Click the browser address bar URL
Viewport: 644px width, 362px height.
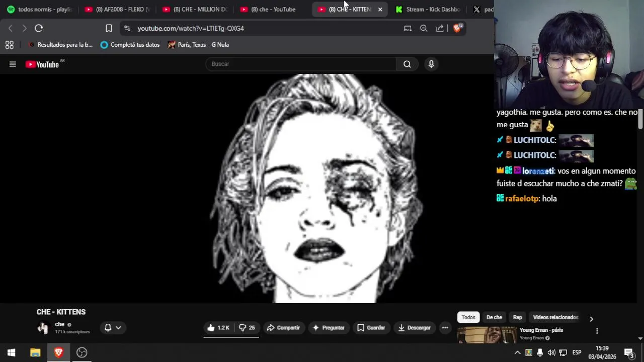191,28
